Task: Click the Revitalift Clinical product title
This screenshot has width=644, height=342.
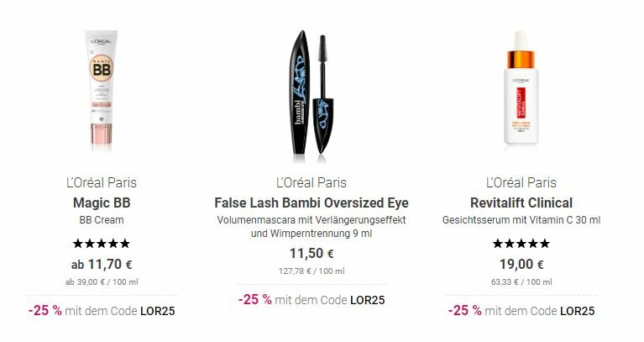Action: 521,203
